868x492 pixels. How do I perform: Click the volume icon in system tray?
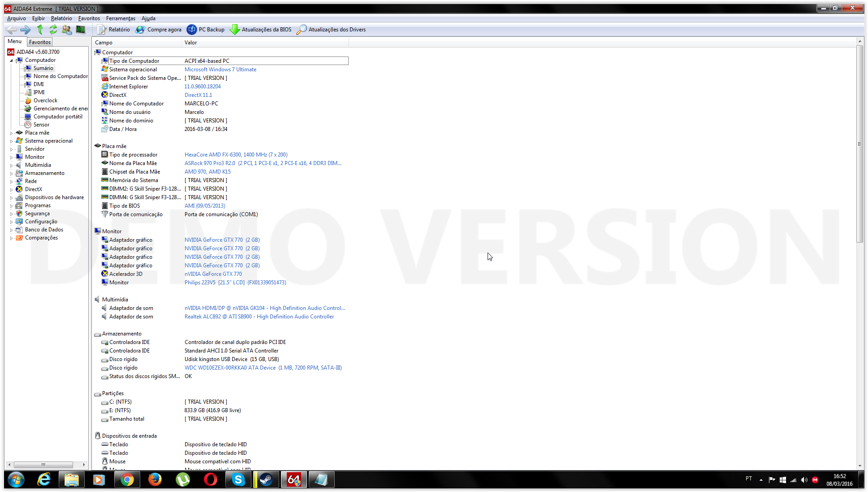(x=804, y=480)
